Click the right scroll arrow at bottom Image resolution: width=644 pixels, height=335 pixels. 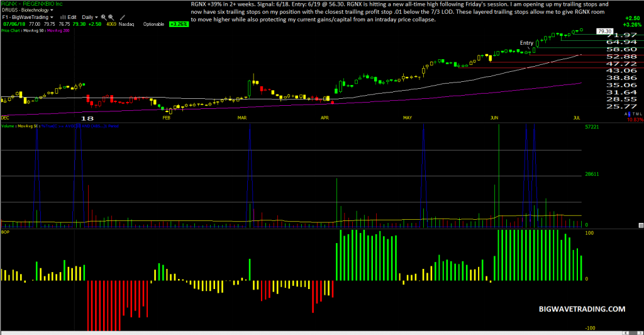click(x=639, y=332)
